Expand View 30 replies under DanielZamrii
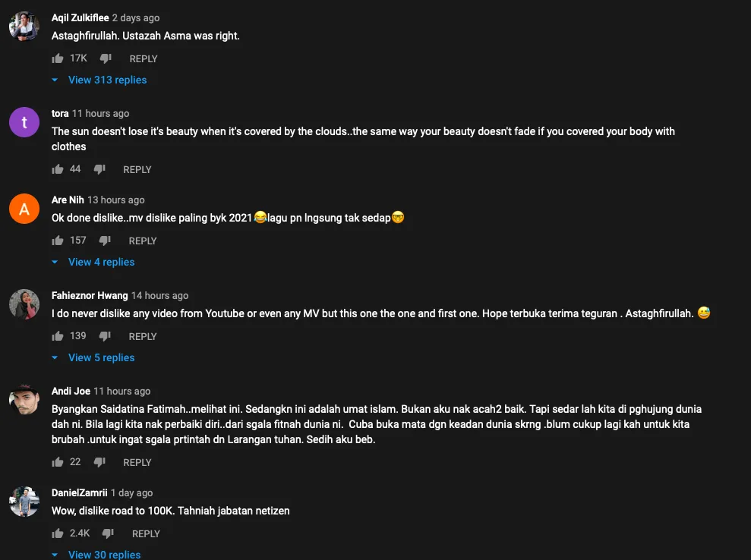The image size is (751, 560). pos(104,555)
